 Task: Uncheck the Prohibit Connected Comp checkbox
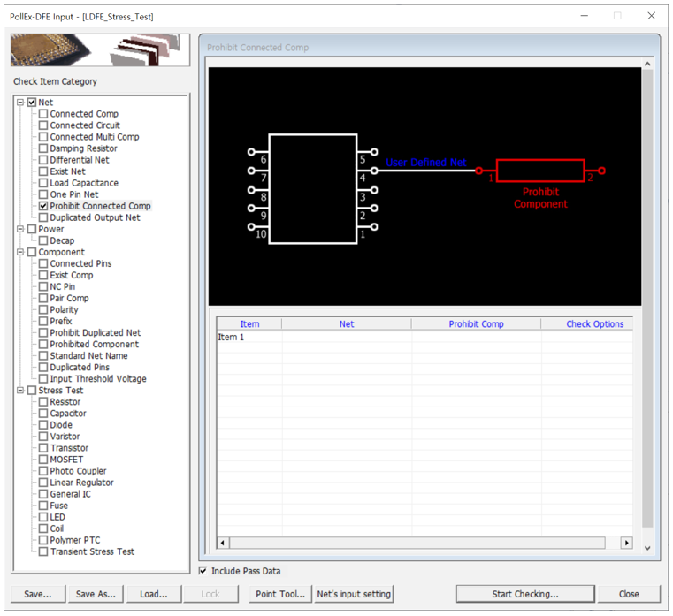[x=43, y=206]
